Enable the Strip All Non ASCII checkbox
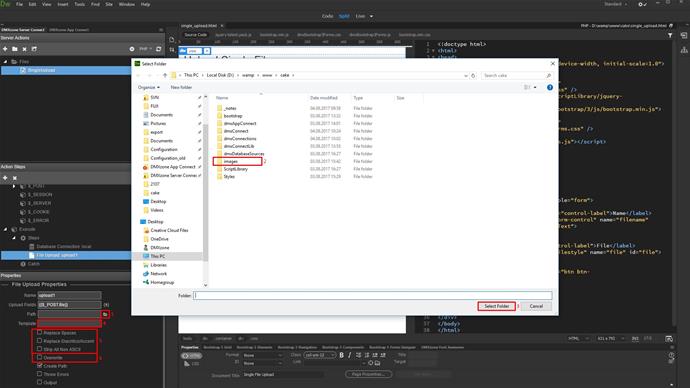This screenshot has width=690, height=388. tap(40, 349)
